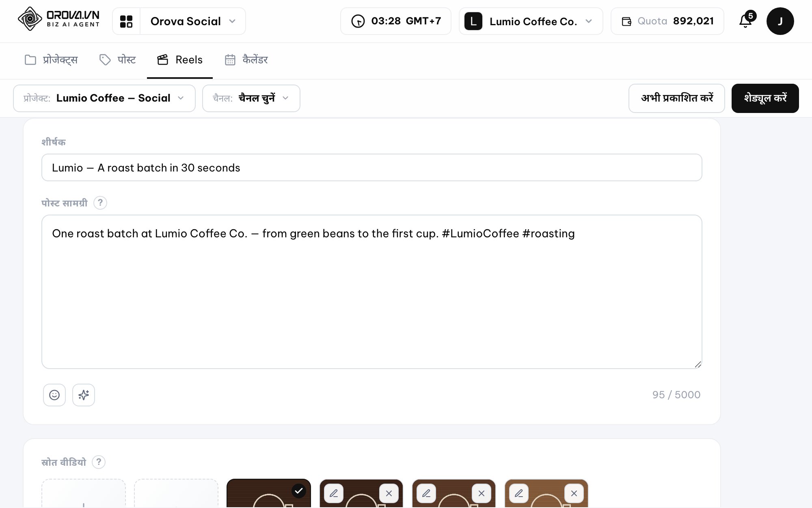
Task: Click the 95 / 5000 character counter
Action: pyautogui.click(x=676, y=395)
